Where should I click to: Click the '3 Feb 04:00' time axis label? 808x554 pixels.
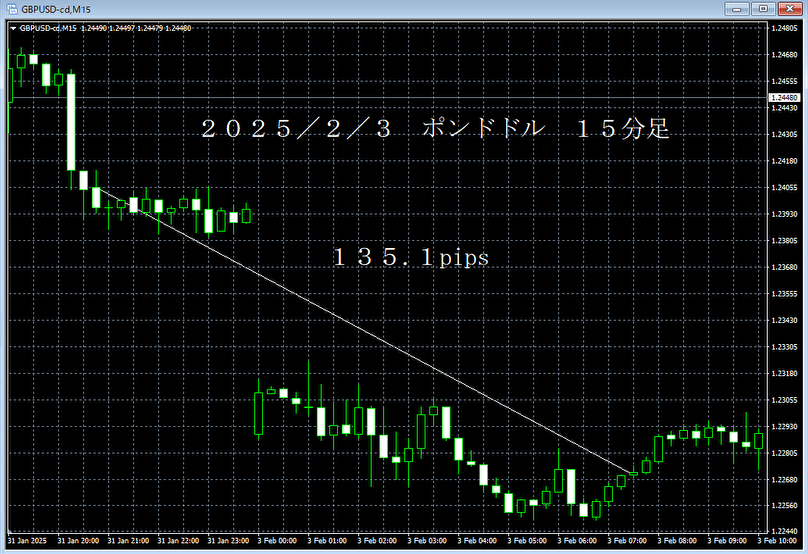[x=477, y=541]
